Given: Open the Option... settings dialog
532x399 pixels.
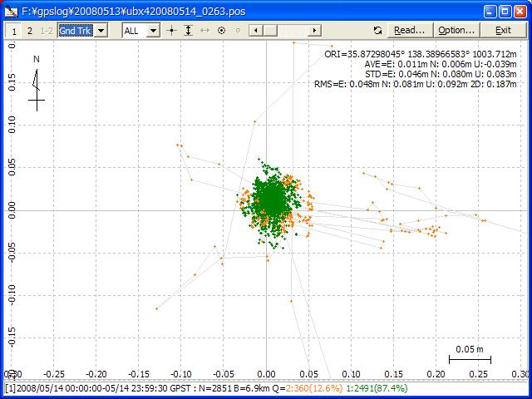Looking at the screenshot, I should coord(456,30).
